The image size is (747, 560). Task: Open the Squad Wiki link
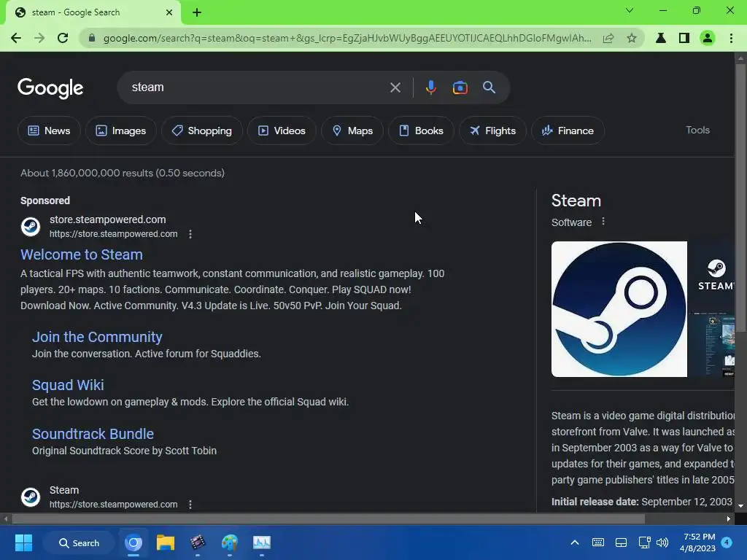coord(68,385)
